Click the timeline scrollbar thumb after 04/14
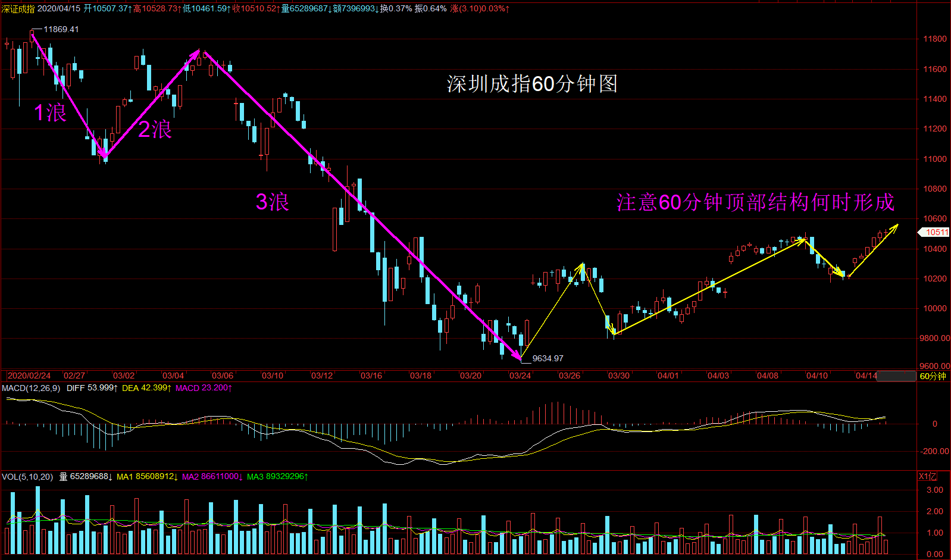Image resolution: width=951 pixels, height=560 pixels. 896,376
